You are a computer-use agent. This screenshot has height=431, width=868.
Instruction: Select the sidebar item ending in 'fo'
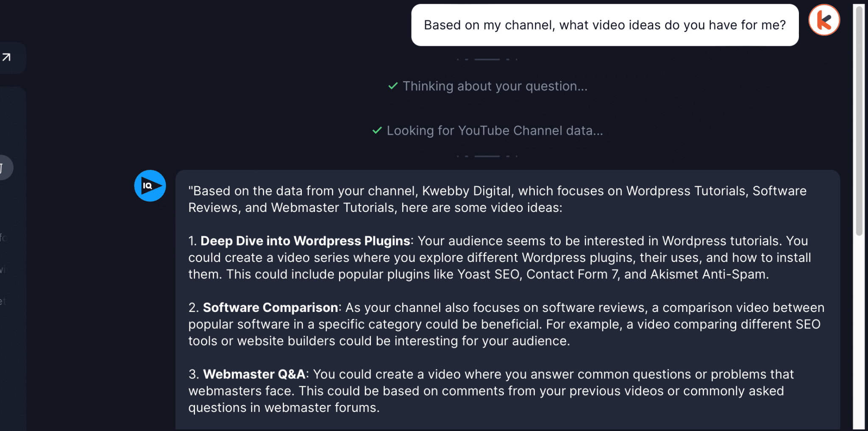(x=3, y=238)
